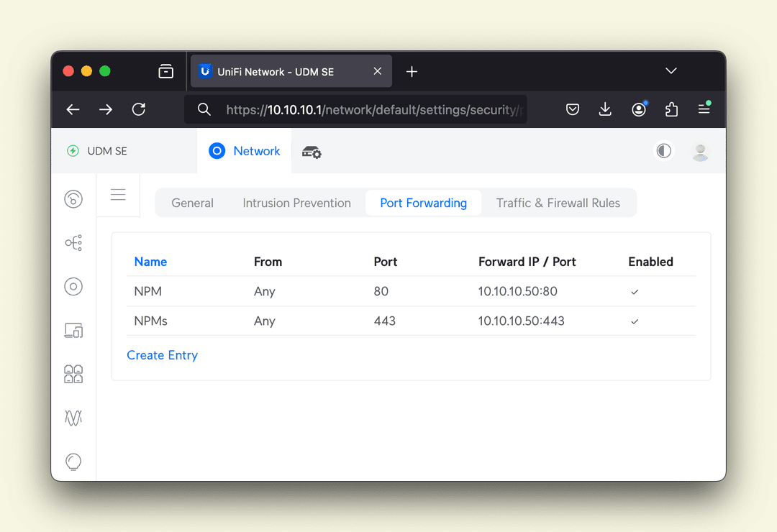Select the NPMs rule name
This screenshot has width=777, height=532.
(x=150, y=321)
